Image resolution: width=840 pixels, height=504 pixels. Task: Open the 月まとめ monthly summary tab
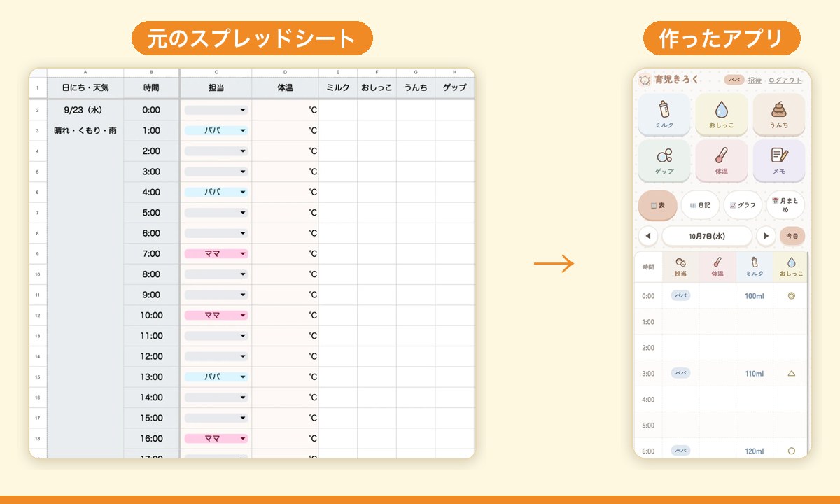785,205
